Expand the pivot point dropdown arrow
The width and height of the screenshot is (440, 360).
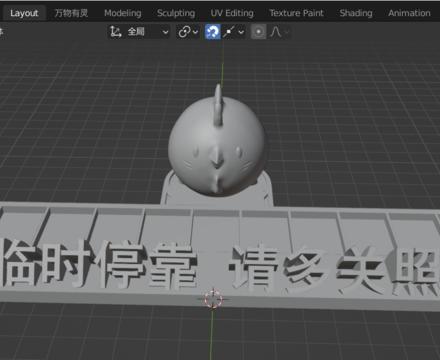point(195,32)
